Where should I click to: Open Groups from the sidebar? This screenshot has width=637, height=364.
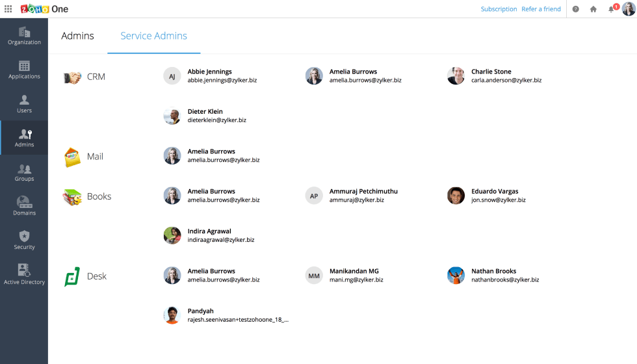click(x=24, y=172)
